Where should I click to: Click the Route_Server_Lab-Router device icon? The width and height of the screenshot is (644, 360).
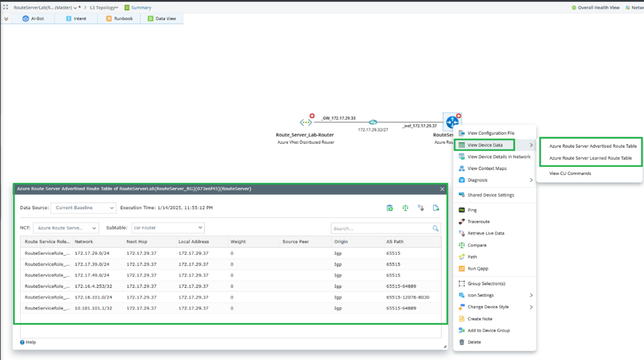pyautogui.click(x=306, y=122)
